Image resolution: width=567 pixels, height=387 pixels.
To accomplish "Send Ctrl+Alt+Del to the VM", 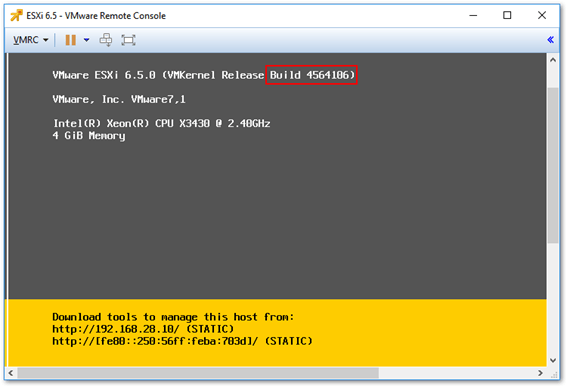I will 106,40.
